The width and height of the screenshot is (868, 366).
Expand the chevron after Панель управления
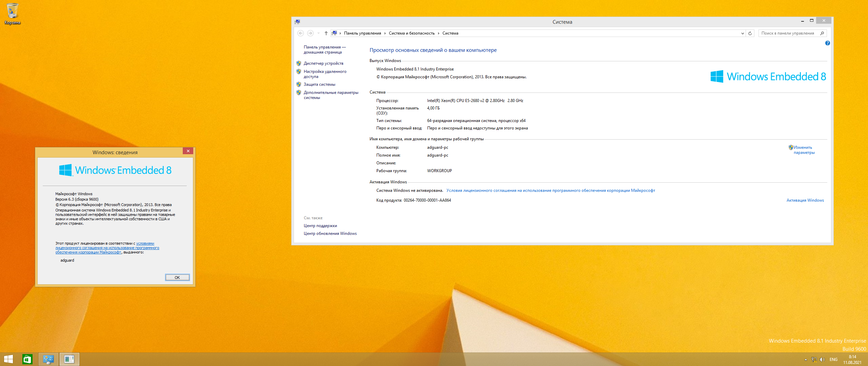click(385, 33)
